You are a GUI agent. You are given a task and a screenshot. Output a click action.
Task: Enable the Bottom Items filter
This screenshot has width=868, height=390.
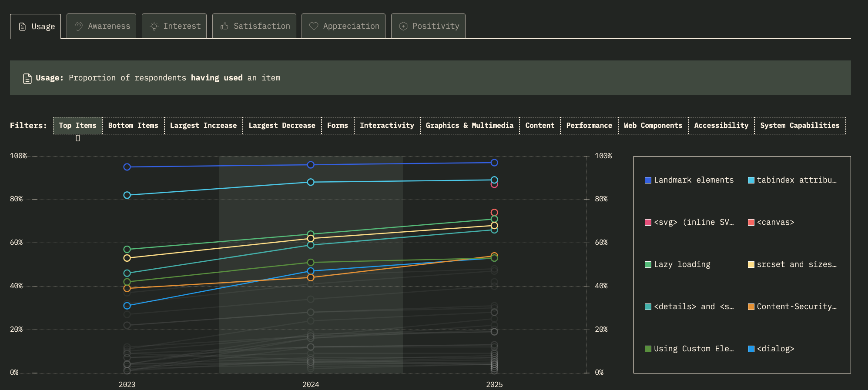[x=133, y=126]
